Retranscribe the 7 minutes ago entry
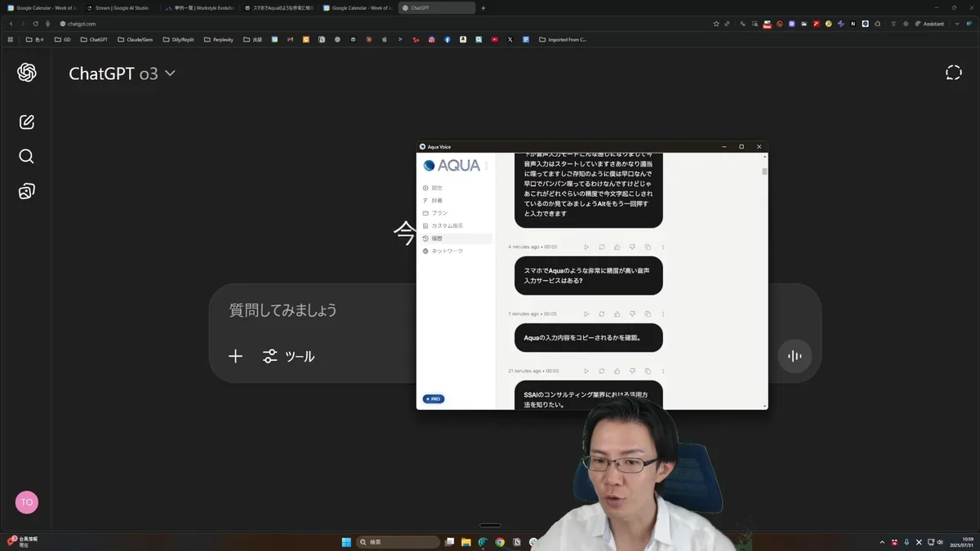980x551 pixels. pyautogui.click(x=602, y=314)
